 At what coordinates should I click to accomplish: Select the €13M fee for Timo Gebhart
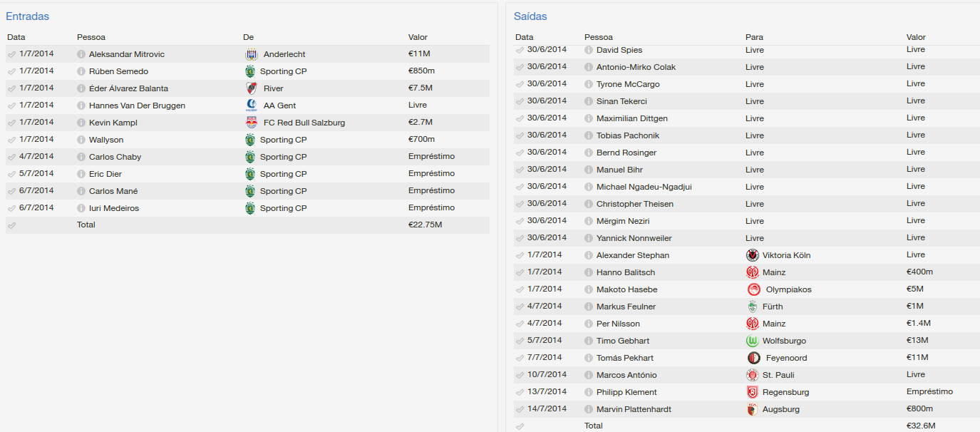click(917, 341)
